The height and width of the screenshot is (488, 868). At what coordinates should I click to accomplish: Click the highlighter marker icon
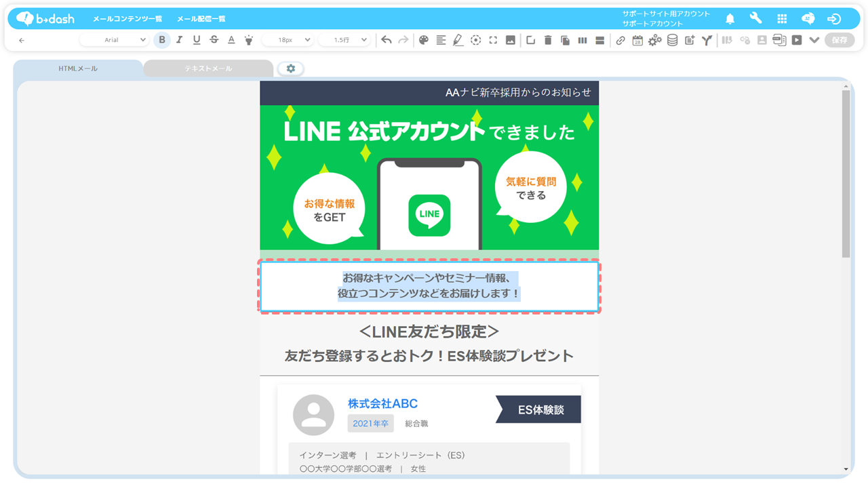[249, 40]
